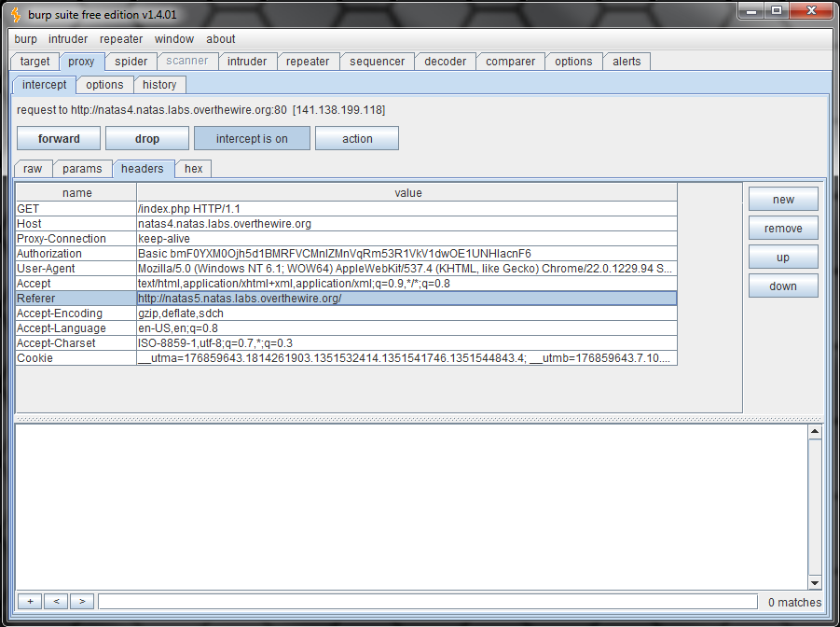This screenshot has width=840, height=627.
Task: Switch to the target tab
Action: (x=34, y=62)
